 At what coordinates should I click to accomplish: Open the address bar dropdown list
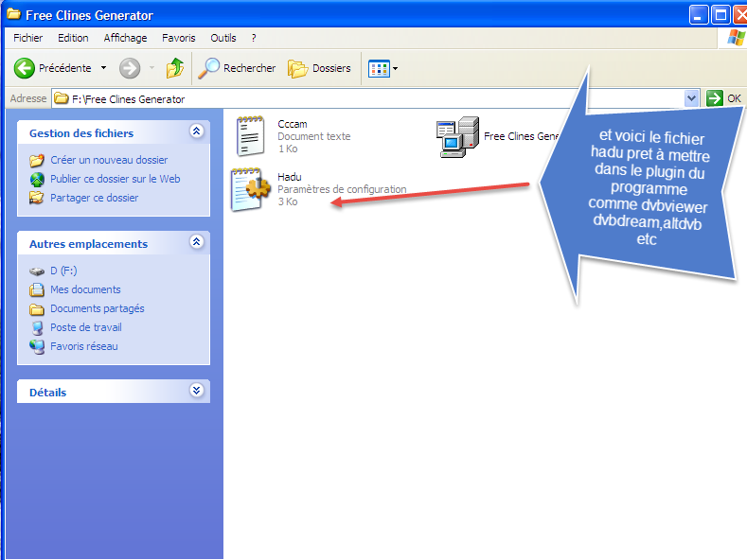(x=691, y=98)
